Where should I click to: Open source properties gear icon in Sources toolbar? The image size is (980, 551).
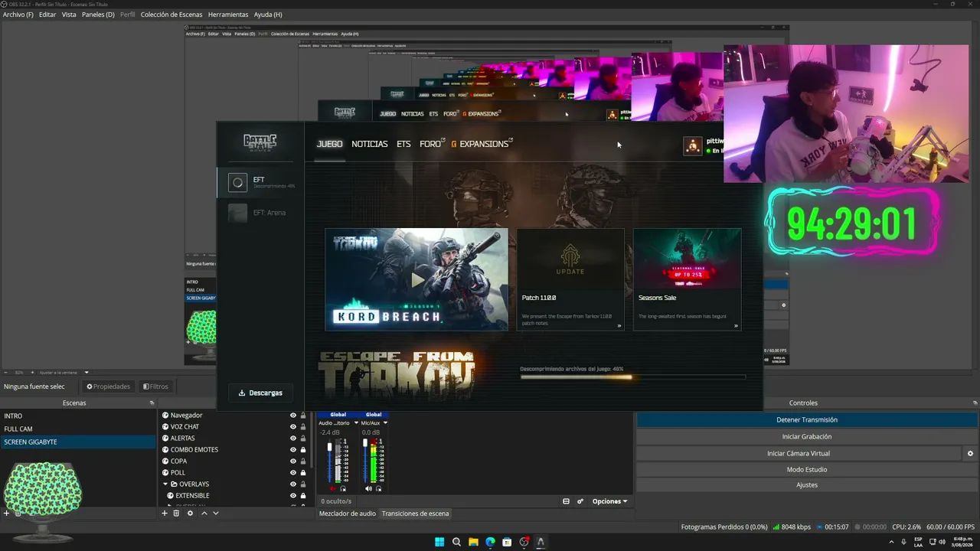190,514
